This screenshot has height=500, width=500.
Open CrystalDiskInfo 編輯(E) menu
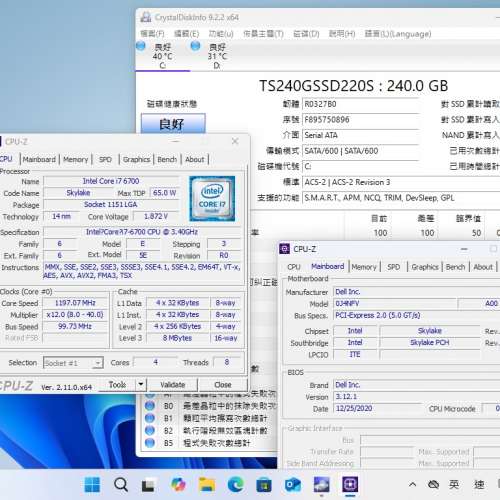click(187, 34)
